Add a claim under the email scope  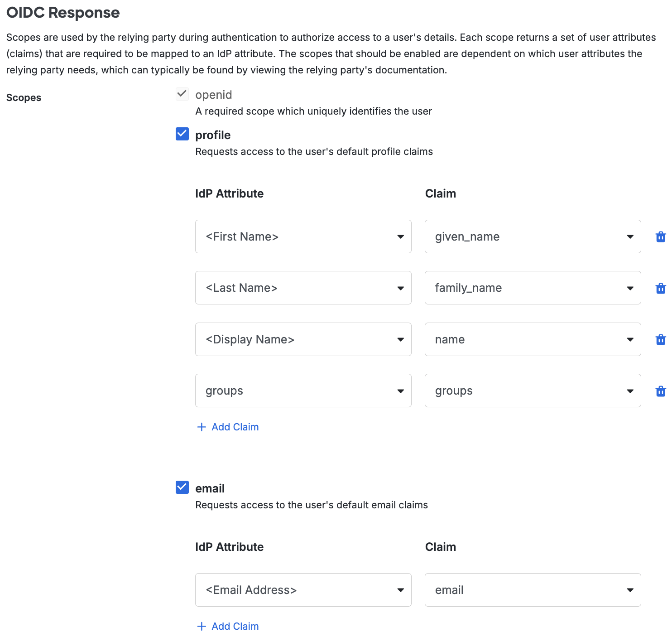point(227,626)
